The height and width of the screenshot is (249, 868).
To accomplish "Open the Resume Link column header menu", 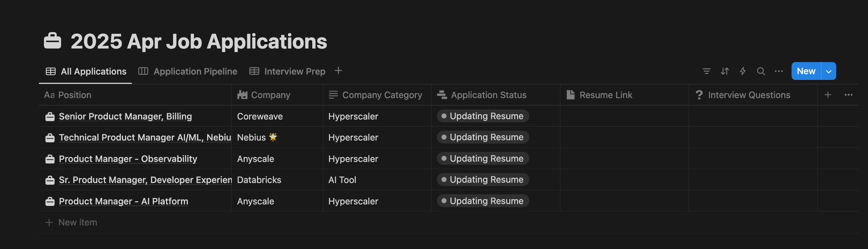I will tap(624, 95).
